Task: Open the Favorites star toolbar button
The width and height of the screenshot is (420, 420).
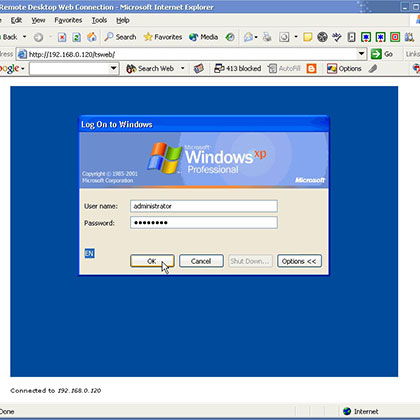Action: 163,37
